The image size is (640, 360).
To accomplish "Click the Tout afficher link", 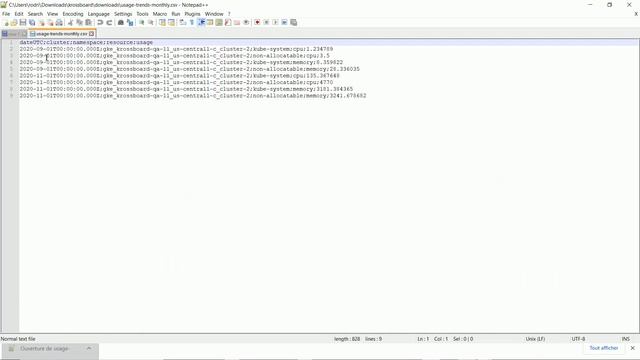I will (x=604, y=348).
